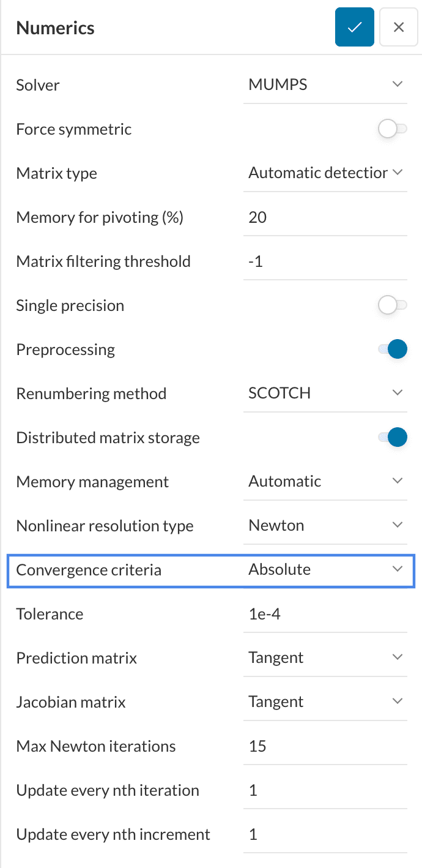Viewport: 422px width, 868px height.
Task: Expand the Matrix type dropdown
Action: (325, 173)
